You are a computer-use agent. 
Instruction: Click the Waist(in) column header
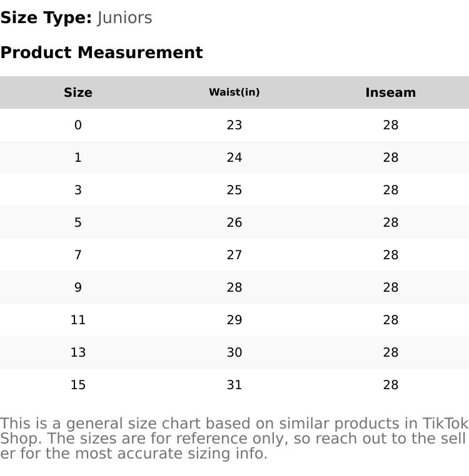234,92
